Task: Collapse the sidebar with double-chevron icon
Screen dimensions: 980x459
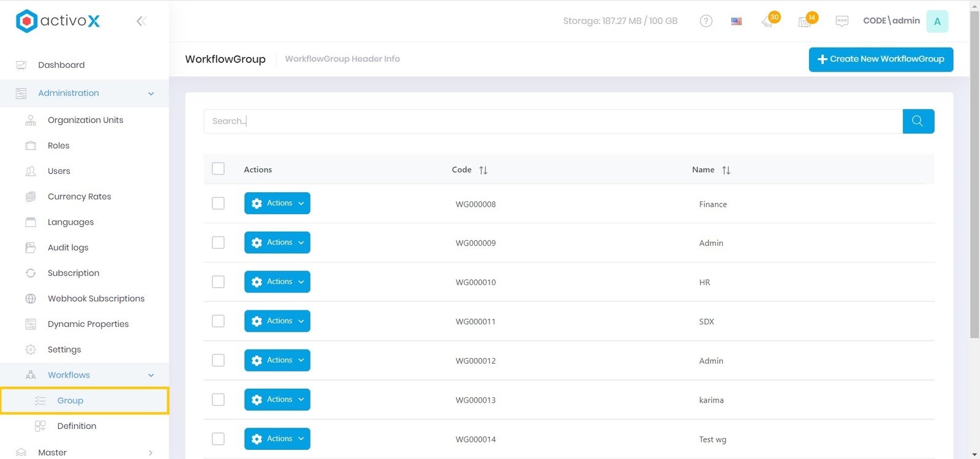Action: tap(141, 21)
